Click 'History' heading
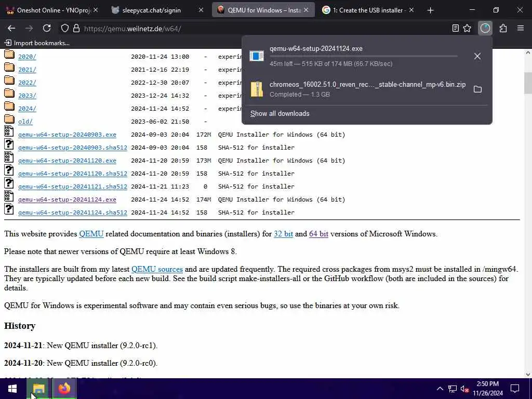Viewport: 532px width, 399px height. (x=20, y=326)
